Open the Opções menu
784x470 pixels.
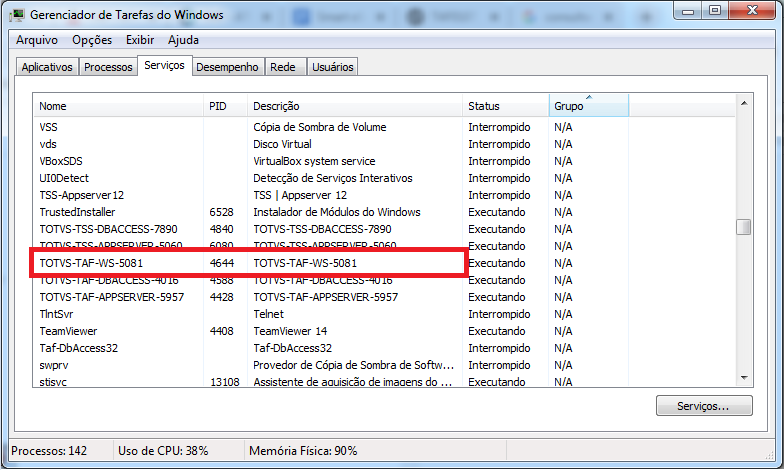pyautogui.click(x=92, y=40)
